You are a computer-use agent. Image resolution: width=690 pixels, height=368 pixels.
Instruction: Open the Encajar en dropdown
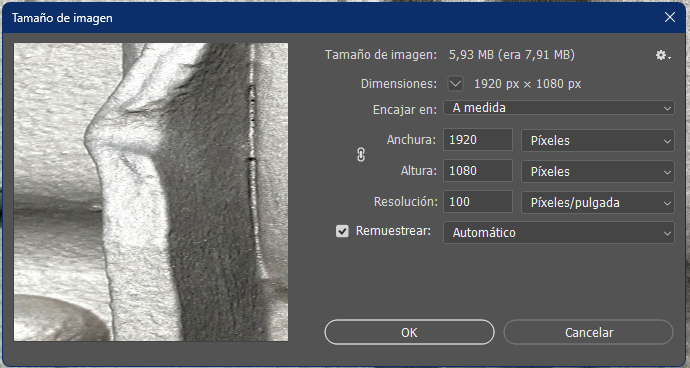point(558,108)
